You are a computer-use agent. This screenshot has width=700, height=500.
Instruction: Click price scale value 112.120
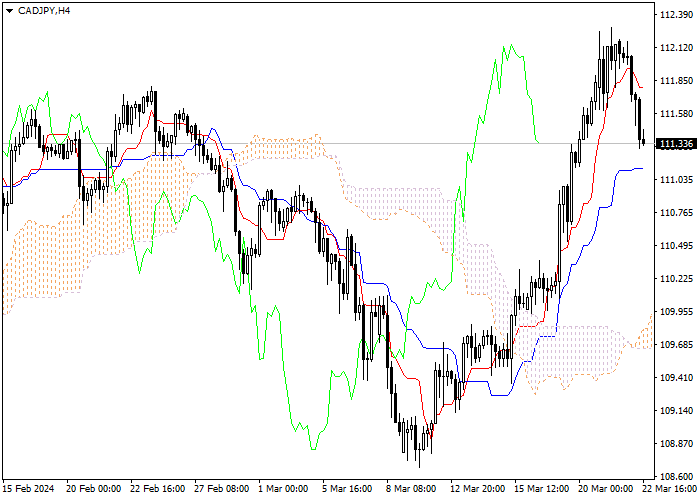click(x=676, y=48)
